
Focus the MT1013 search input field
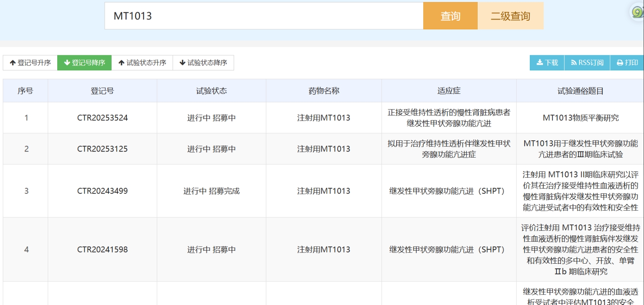coord(264,16)
